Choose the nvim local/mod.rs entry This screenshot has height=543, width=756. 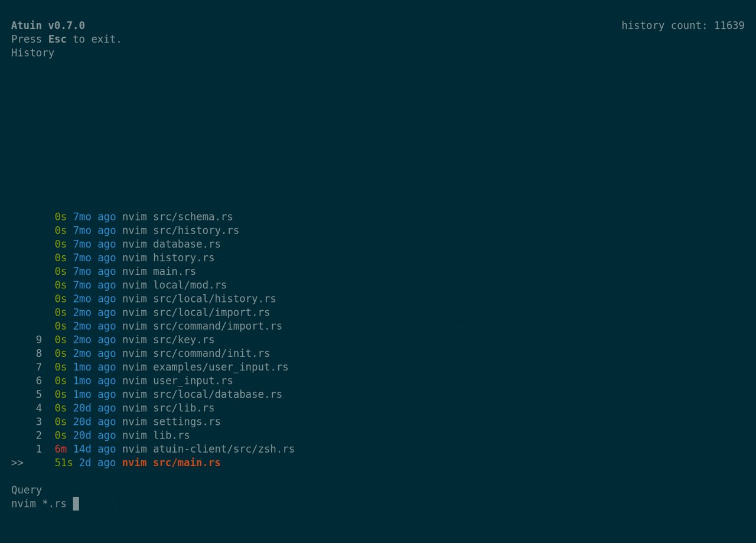141,285
